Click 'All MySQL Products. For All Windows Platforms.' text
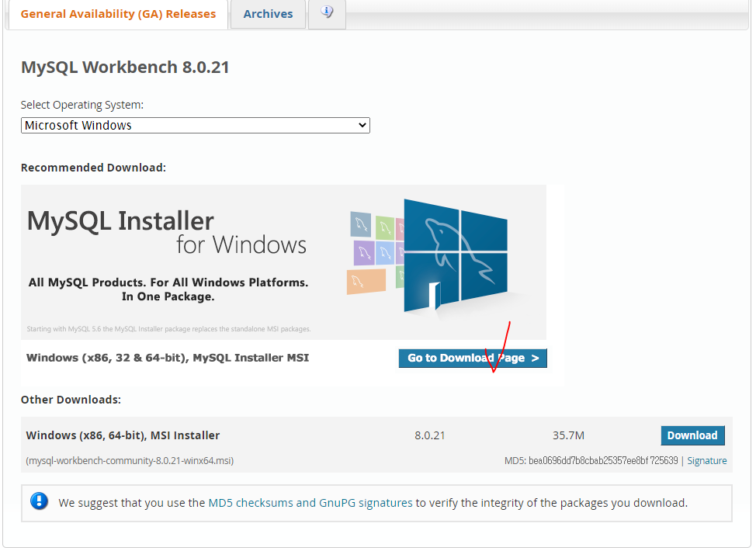Screen dimensions: 756x551 [x=168, y=282]
